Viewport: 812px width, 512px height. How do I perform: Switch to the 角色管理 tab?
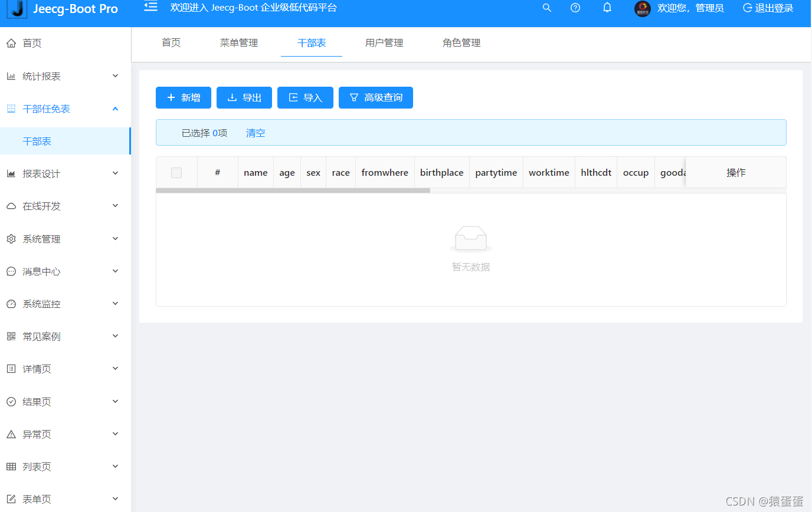pyautogui.click(x=461, y=42)
